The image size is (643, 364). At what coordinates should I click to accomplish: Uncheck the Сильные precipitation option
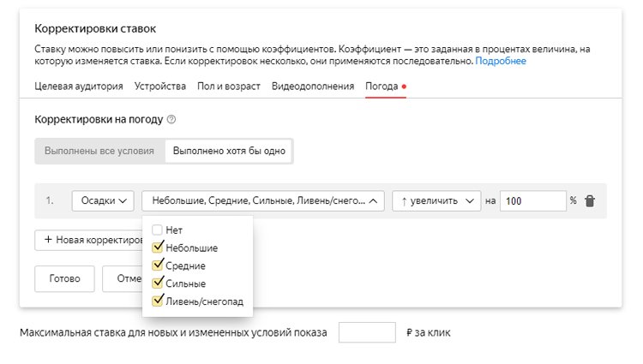coord(158,283)
